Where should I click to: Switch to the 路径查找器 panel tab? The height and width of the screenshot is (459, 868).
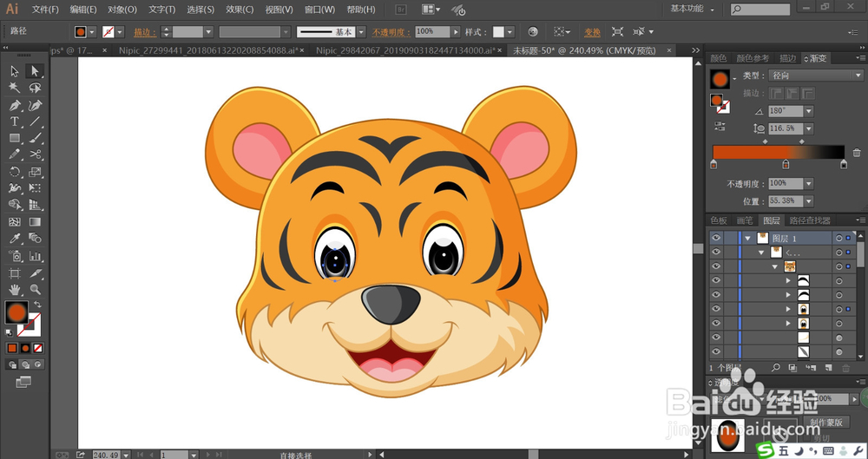click(810, 220)
